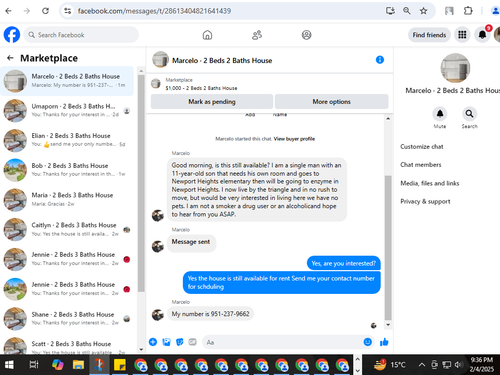This screenshot has height=375, width=500.
Task: Choose a GIF icon in composer
Action: (193, 342)
